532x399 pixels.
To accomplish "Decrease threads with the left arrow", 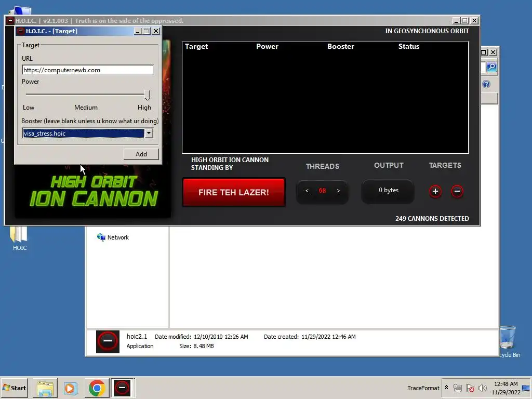I will click(x=307, y=191).
